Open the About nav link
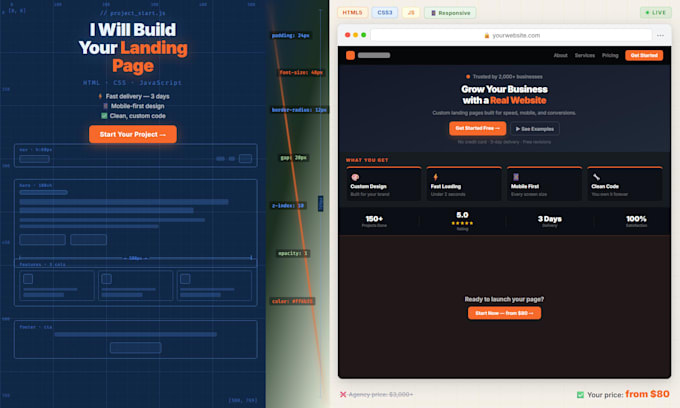 (560, 55)
